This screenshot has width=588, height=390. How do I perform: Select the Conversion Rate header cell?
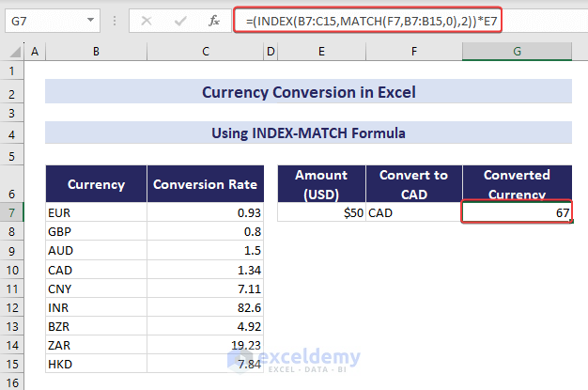(x=205, y=184)
